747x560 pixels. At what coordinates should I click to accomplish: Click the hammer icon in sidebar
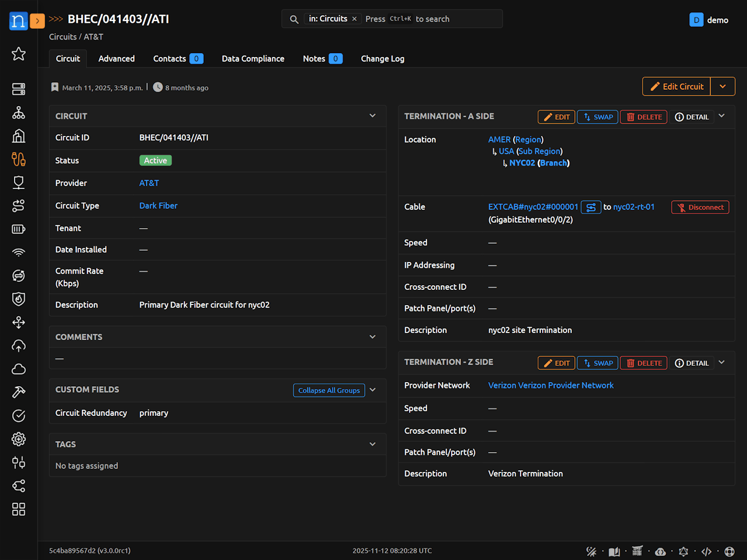click(x=19, y=393)
